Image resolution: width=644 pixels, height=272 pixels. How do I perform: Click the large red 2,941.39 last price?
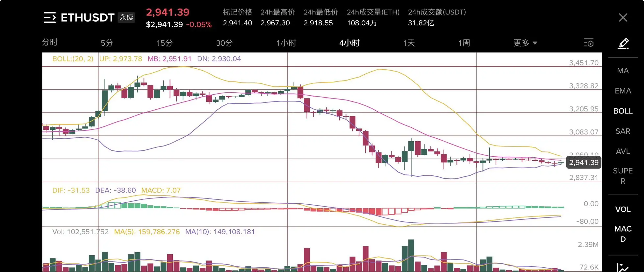168,12
